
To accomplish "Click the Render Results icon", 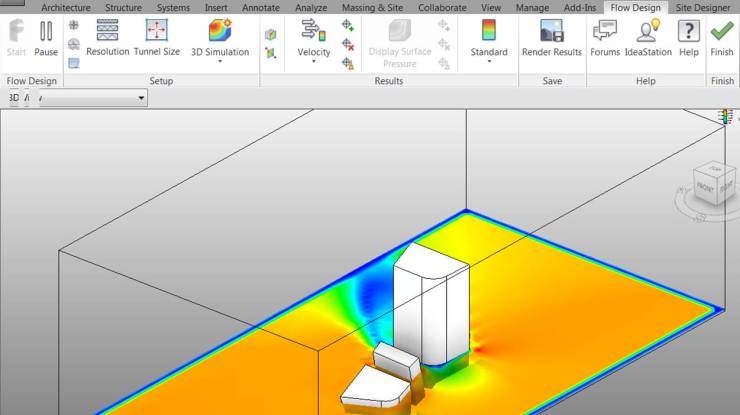I will point(551,38).
